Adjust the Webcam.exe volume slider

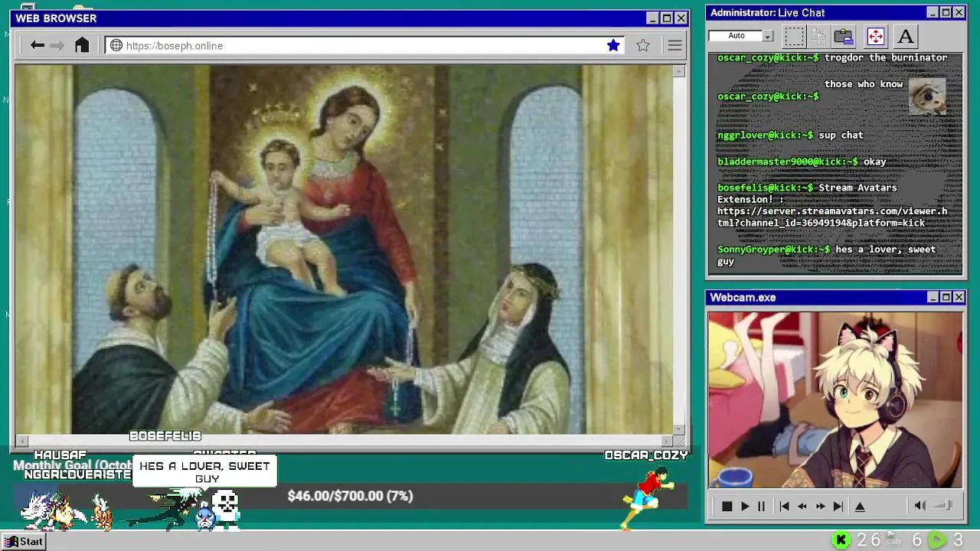point(943,505)
